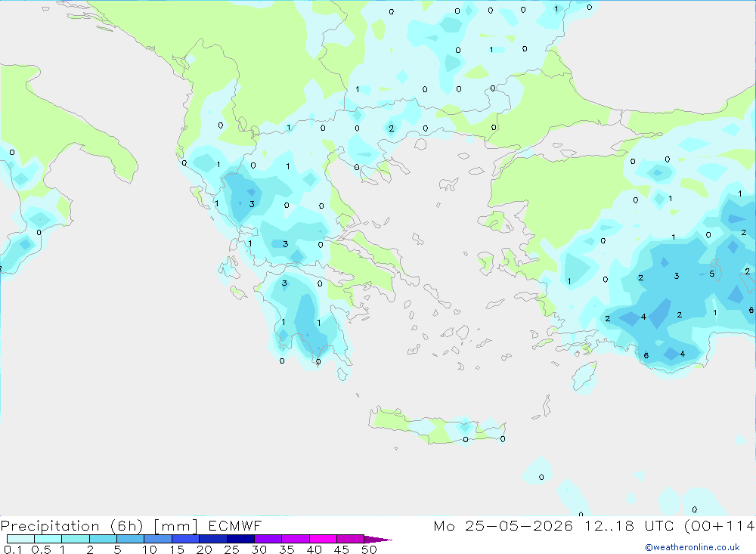Click the 10–15 mm legend color box
The image size is (756, 554).
coord(158,539)
